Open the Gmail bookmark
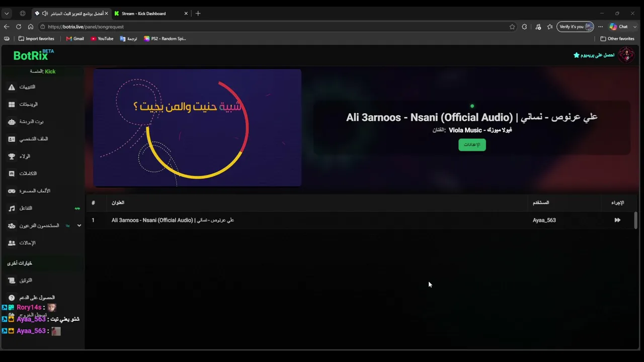The height and width of the screenshot is (362, 644). click(75, 39)
